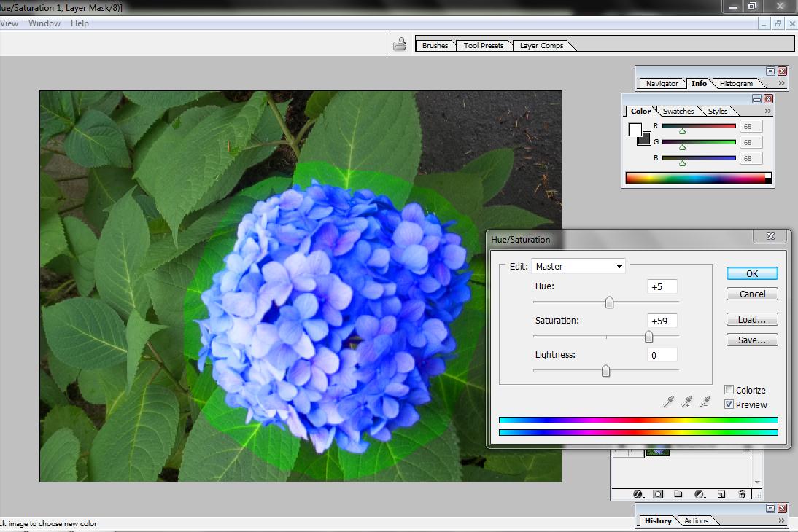798x532 pixels.
Task: Click the Lightness value field showing 0
Action: pyautogui.click(x=662, y=355)
